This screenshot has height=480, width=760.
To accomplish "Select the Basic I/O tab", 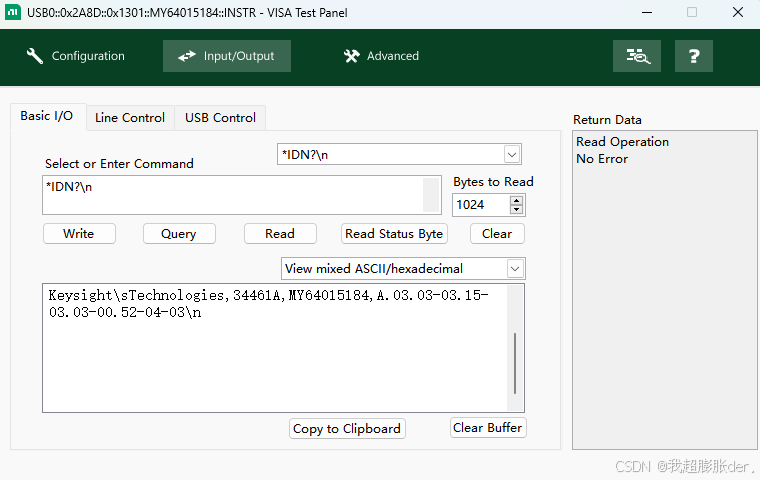I will (x=47, y=116).
